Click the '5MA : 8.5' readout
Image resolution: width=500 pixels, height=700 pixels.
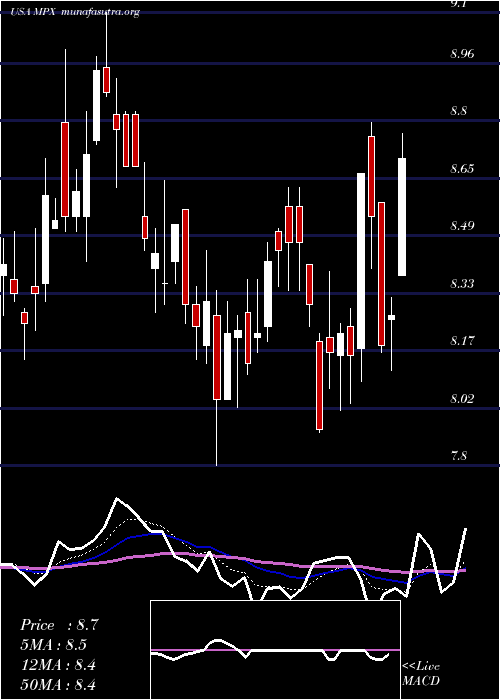coord(54,645)
